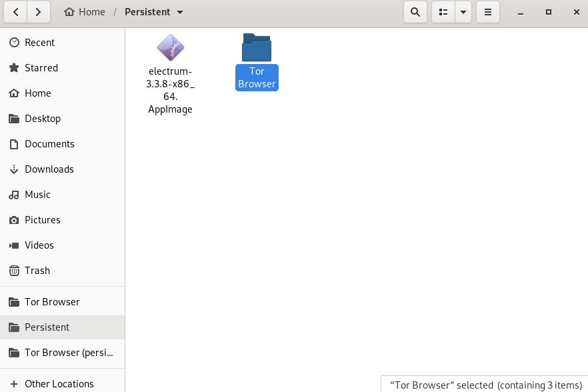Open Desktop in the sidebar
The image size is (588, 392).
tap(62, 119)
